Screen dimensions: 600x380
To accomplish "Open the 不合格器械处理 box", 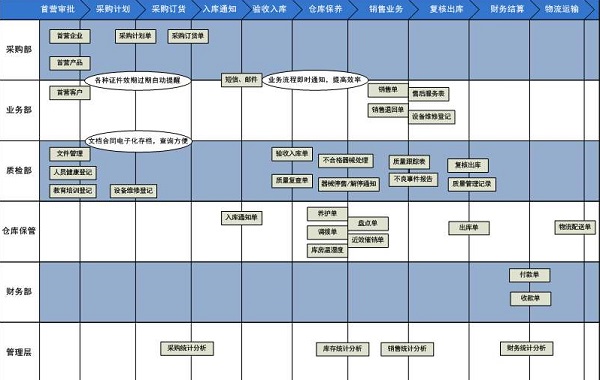I will click(x=346, y=161).
